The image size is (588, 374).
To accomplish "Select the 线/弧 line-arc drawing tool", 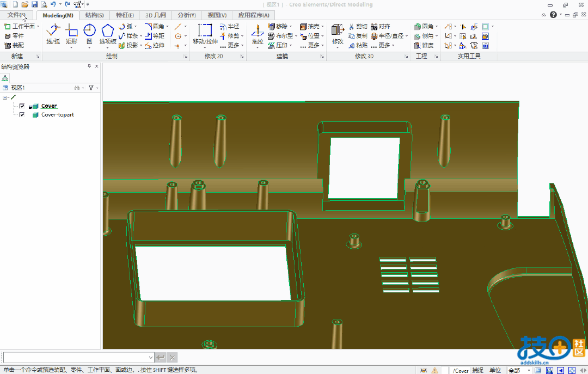I will tap(53, 34).
